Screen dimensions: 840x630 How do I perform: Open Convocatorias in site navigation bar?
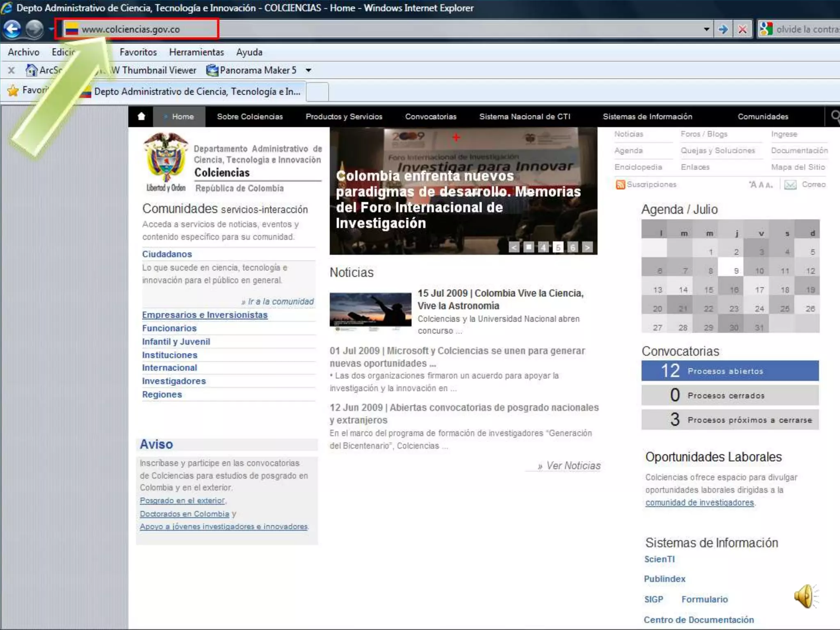[x=431, y=116]
